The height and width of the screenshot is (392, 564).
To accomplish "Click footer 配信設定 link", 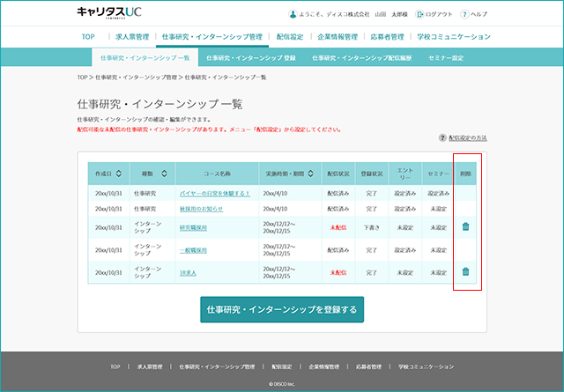I will coord(282,366).
